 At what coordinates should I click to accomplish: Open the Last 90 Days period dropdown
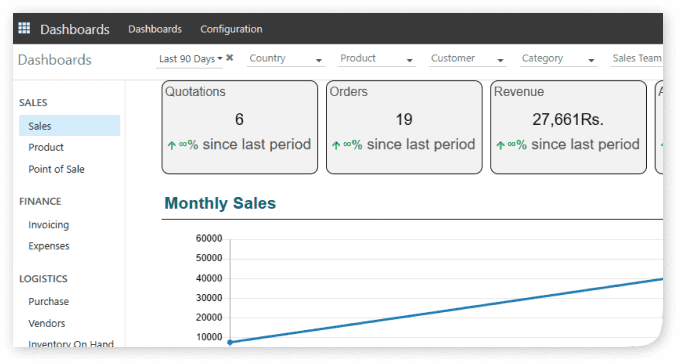click(190, 59)
